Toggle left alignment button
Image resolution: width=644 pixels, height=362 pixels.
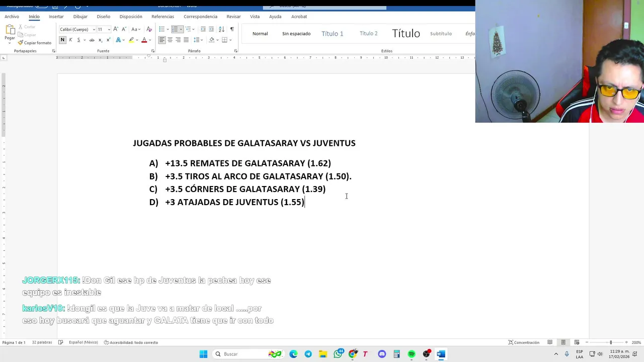point(162,40)
